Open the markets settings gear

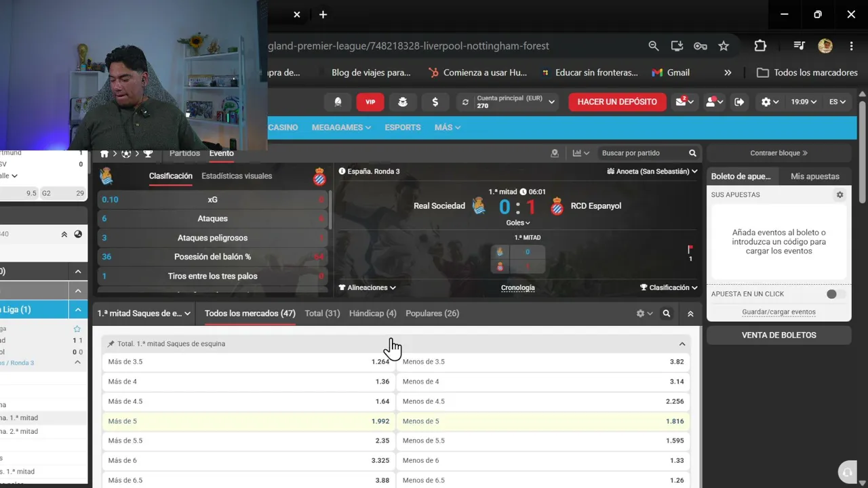click(x=644, y=314)
